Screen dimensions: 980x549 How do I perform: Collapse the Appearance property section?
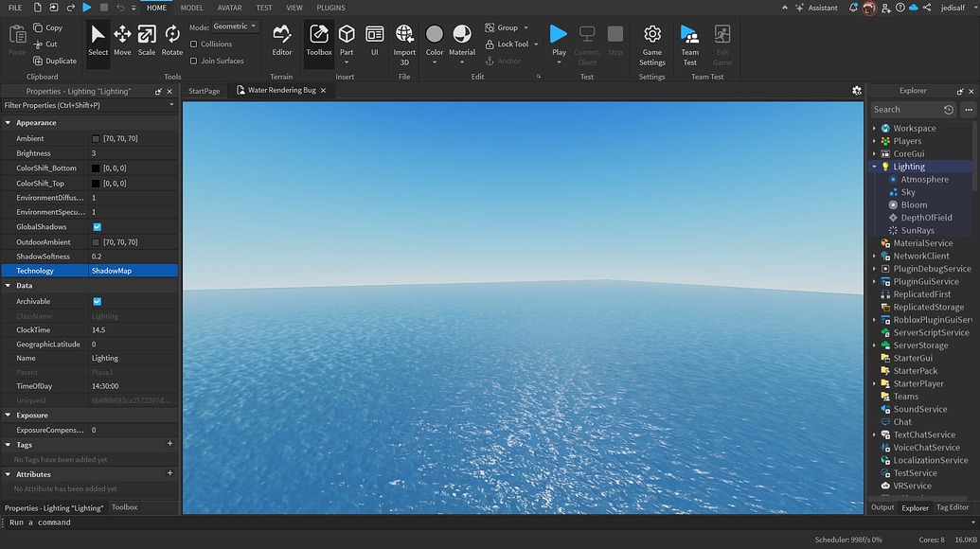point(9,123)
